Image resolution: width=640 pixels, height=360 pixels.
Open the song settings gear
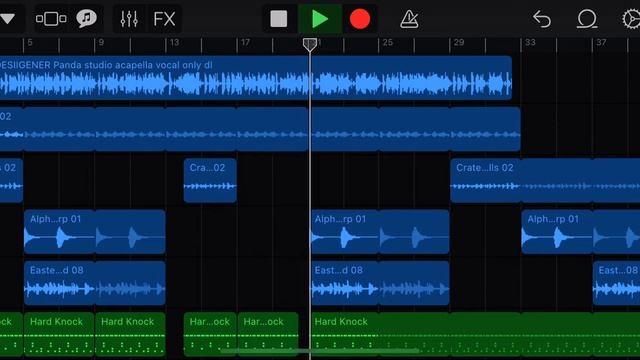[x=631, y=19]
